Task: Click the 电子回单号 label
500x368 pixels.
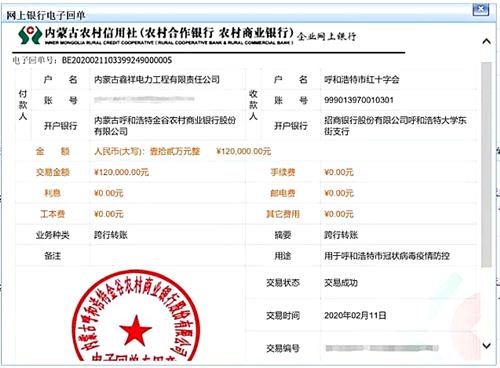Action: pos(34,60)
